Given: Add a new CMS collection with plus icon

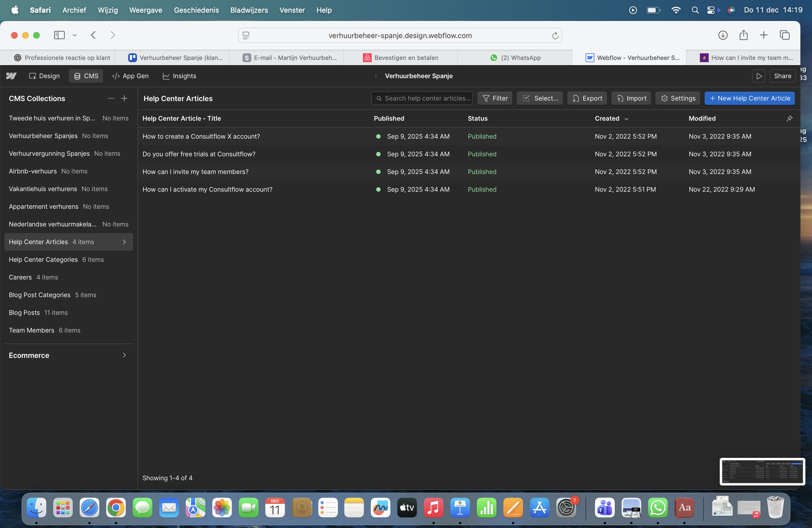Looking at the screenshot, I should [x=124, y=99].
